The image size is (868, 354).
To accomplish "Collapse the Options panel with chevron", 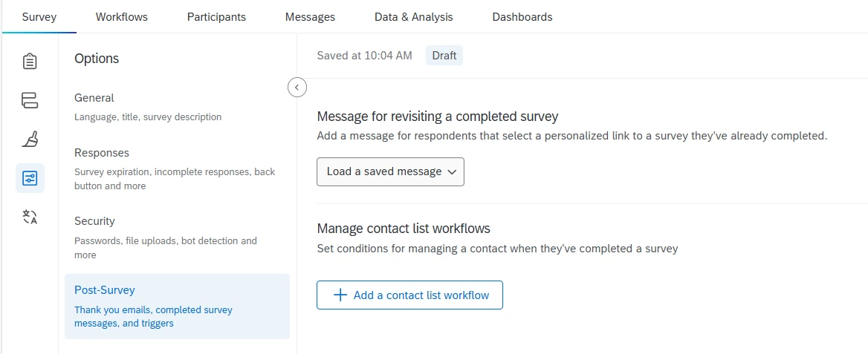I will [x=297, y=88].
